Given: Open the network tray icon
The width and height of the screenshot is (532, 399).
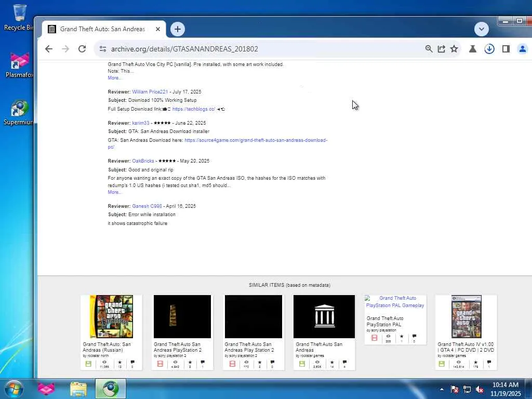Looking at the screenshot, I should pyautogui.click(x=467, y=390).
